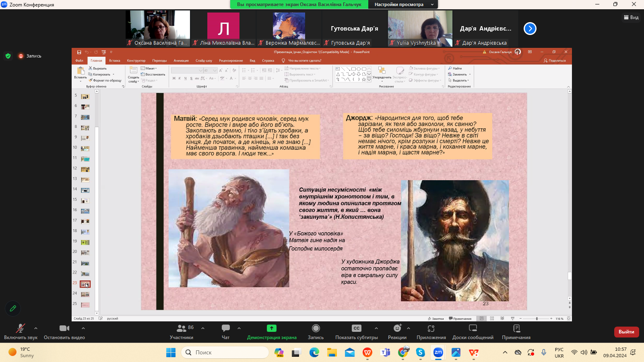Click the green Share Screen (Демонстрация экрана) button
This screenshot has width=644, height=362.
coord(272,329)
